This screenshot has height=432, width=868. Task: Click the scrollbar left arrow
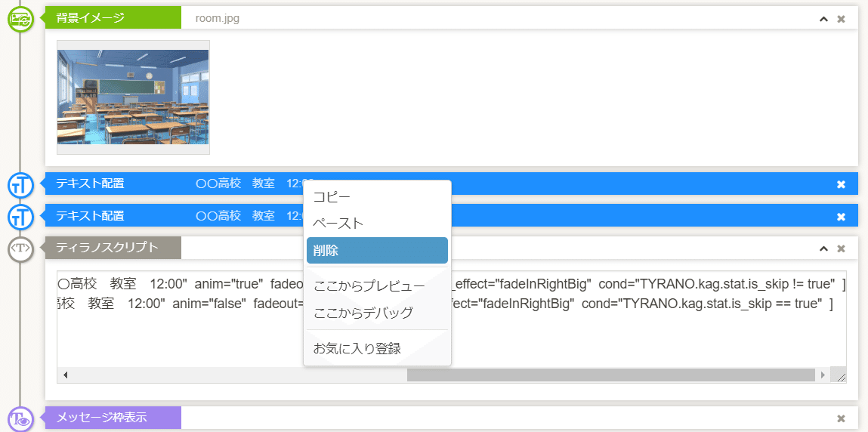65,375
